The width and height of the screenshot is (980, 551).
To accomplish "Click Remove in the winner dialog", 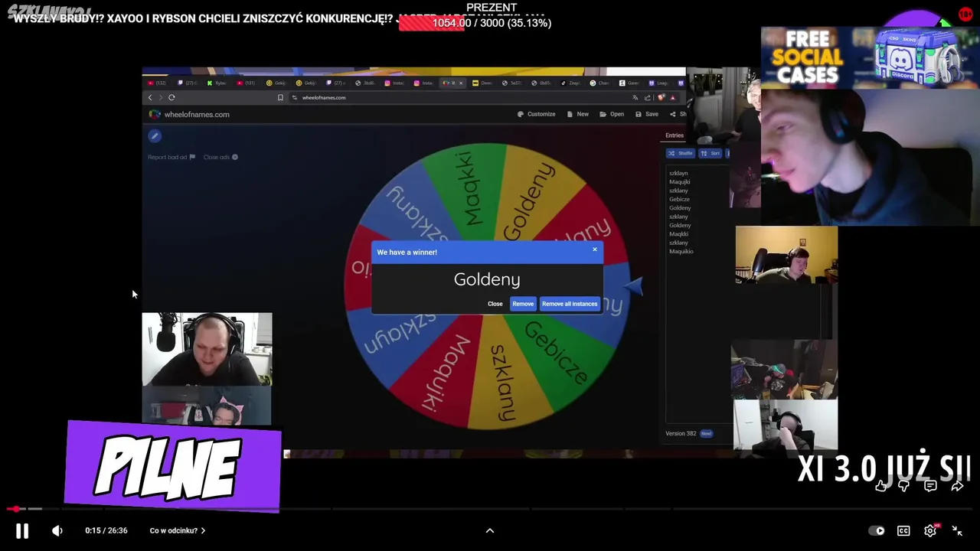I will [x=523, y=304].
